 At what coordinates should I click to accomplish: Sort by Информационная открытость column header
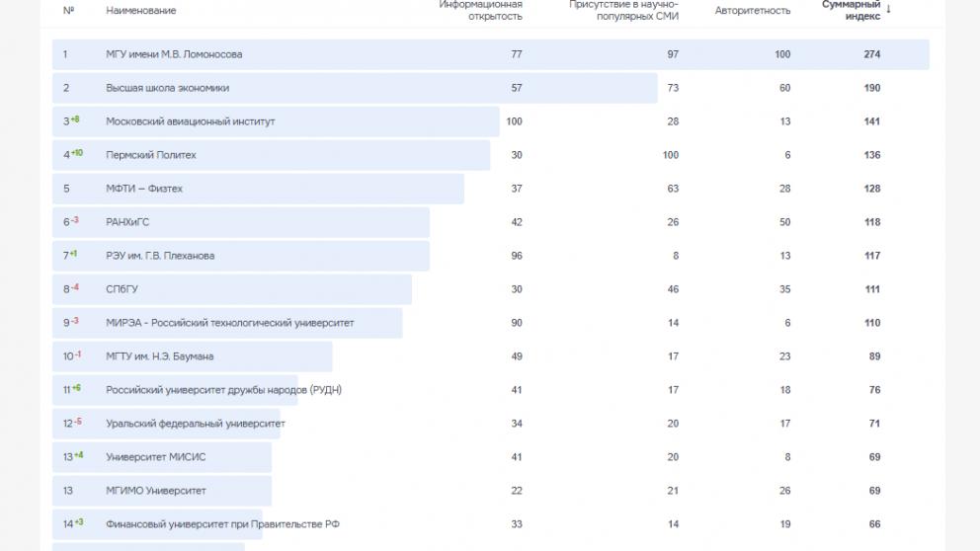click(481, 10)
